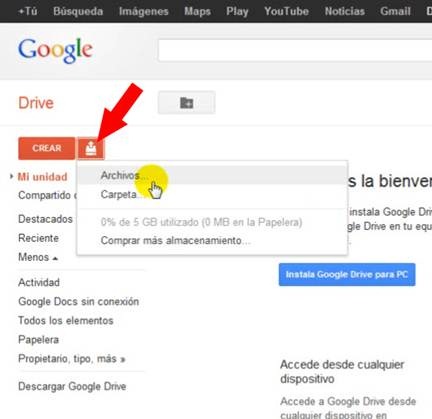Open Google Docs sin conexión
Screen dimensions: 432x419
point(79,301)
